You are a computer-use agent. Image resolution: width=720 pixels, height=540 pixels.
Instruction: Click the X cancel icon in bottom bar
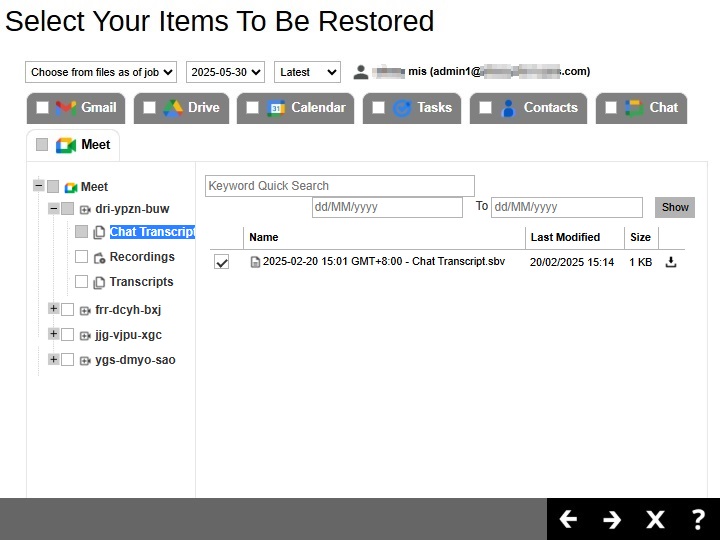[655, 519]
